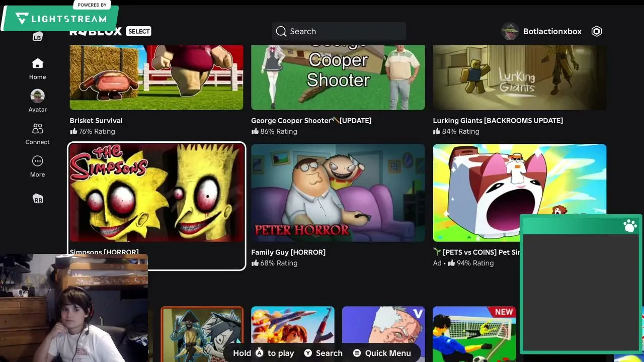Open the old man face game thumbnail
Viewport: 644px width, 362px height.
383,334
